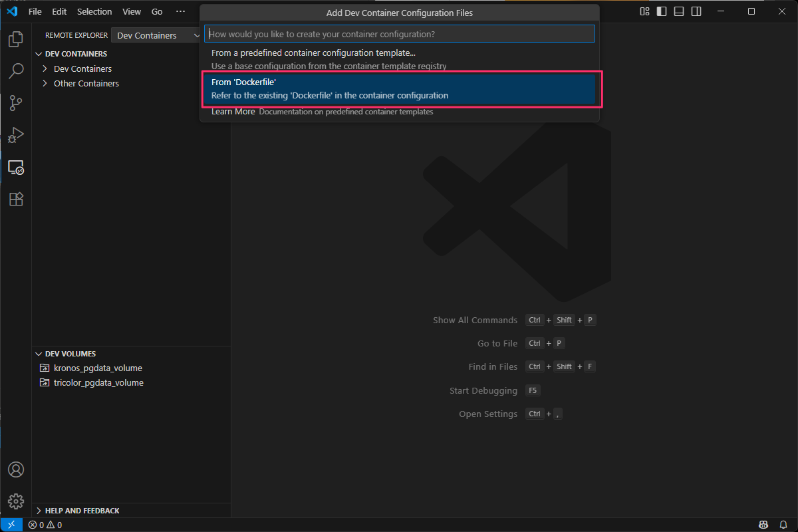
Task: Click the F5 key of Start Debugging
Action: (x=533, y=390)
